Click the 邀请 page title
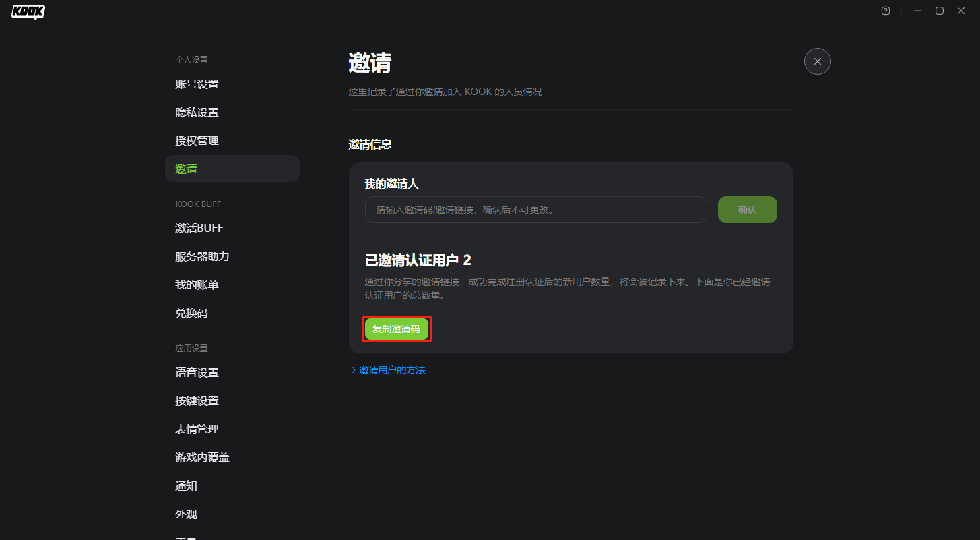This screenshot has height=540, width=980. [x=370, y=63]
